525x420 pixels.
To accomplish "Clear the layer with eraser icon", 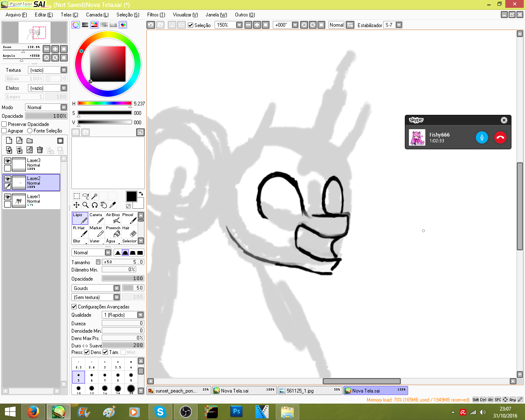I will tap(30, 150).
